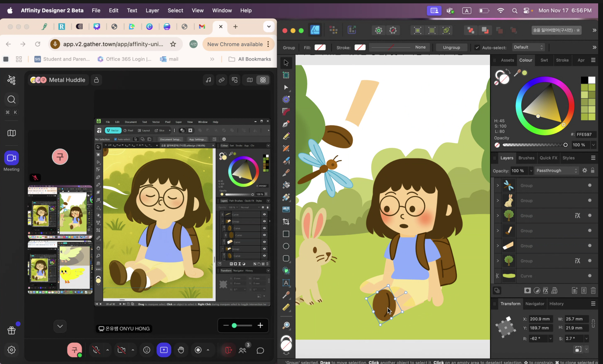Image resolution: width=603 pixels, height=364 pixels.
Task: Click the white colour swatch
Action: [x=592, y=80]
